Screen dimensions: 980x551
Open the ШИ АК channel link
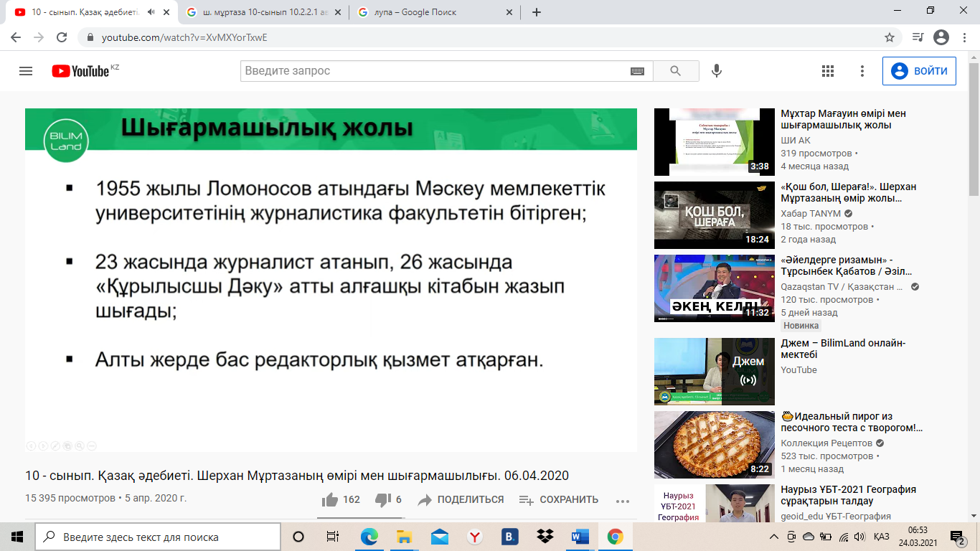point(796,141)
